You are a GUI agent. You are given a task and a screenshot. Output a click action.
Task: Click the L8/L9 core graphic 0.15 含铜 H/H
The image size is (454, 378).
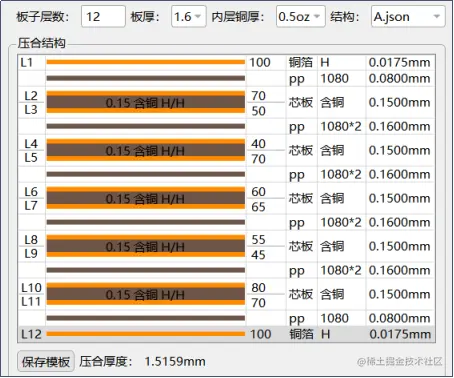point(146,247)
